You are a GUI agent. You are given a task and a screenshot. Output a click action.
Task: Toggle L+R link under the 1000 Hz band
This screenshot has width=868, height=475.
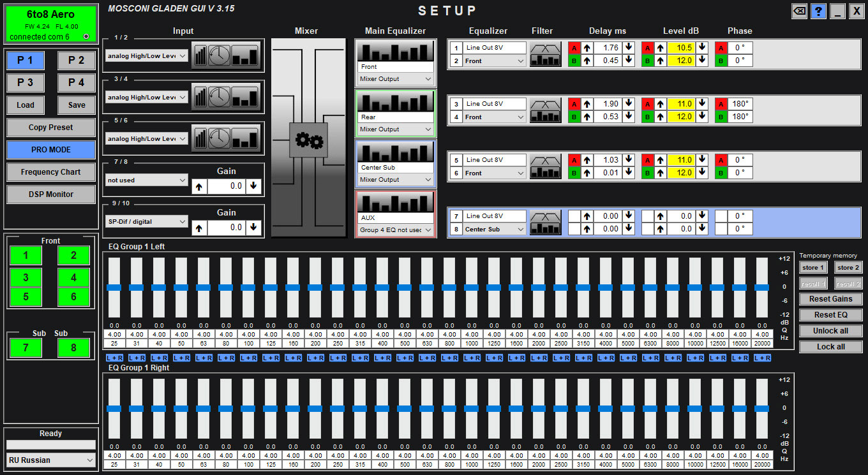[x=472, y=358]
